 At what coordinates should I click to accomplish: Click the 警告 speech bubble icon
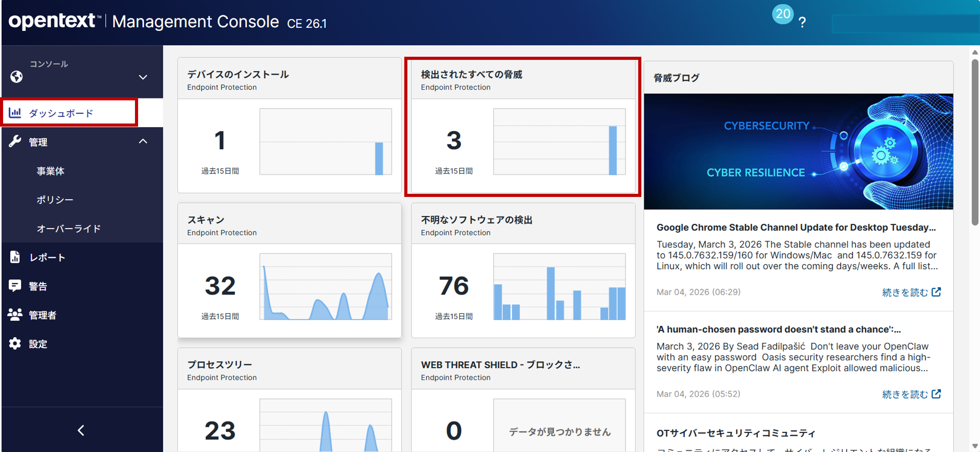(x=15, y=286)
